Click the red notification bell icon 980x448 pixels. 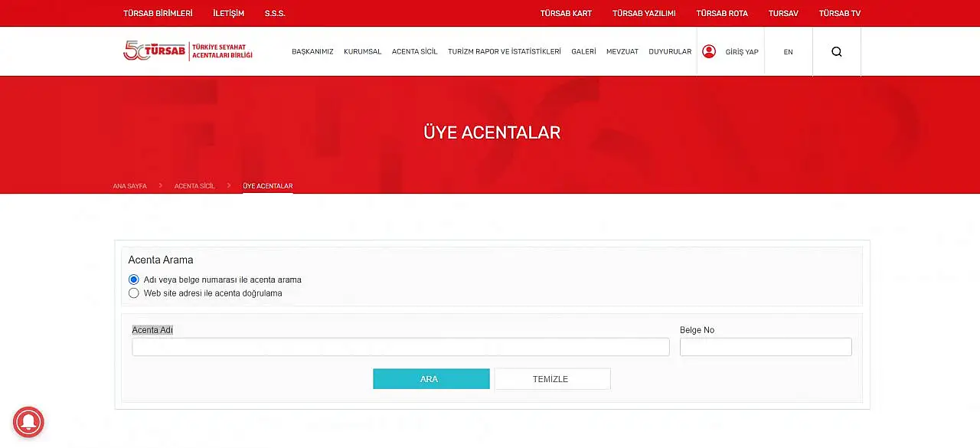28,422
